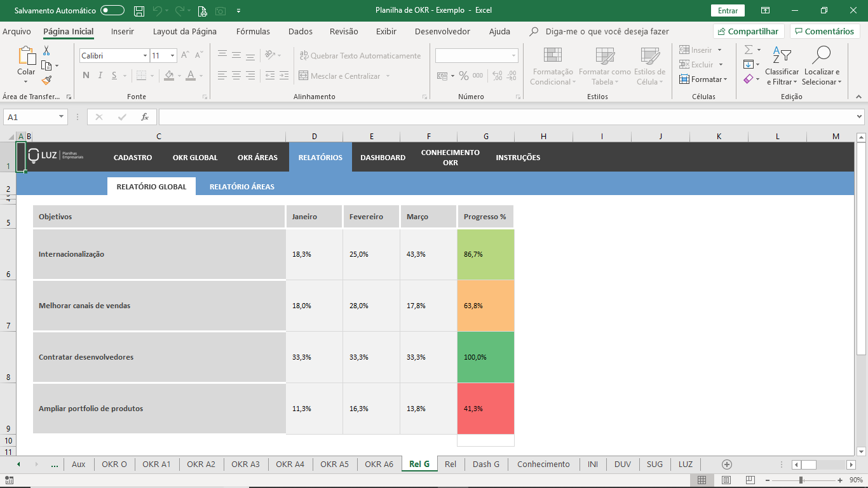Open the Inserir cells dropdown arrow
The height and width of the screenshot is (488, 868).
720,50
